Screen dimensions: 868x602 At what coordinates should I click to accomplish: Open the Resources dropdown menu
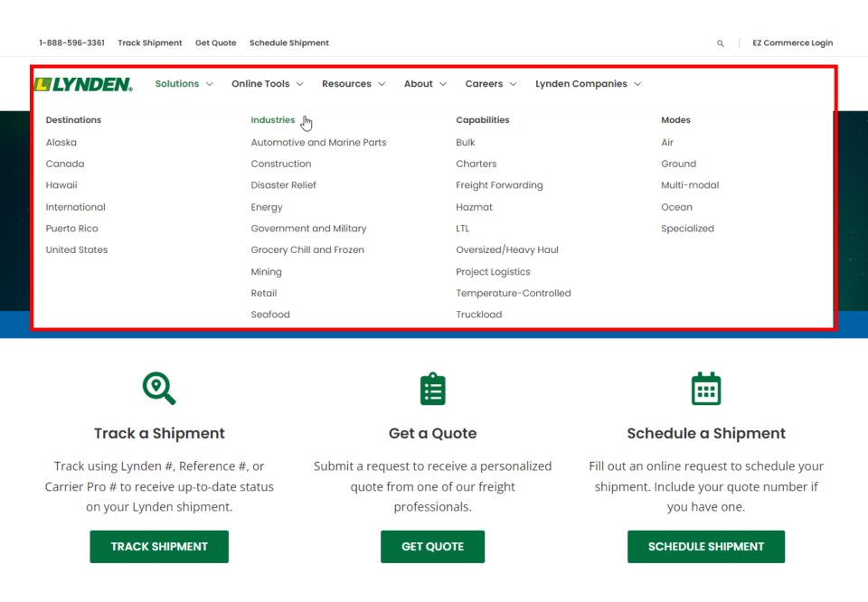coord(353,84)
